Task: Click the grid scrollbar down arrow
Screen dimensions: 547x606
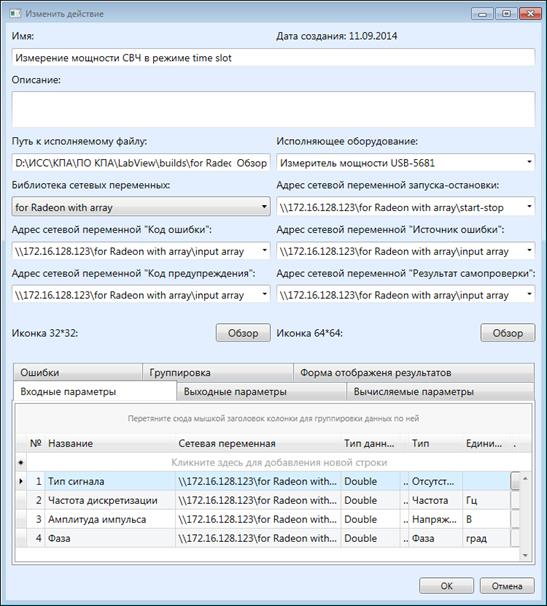Action: pyautogui.click(x=525, y=555)
